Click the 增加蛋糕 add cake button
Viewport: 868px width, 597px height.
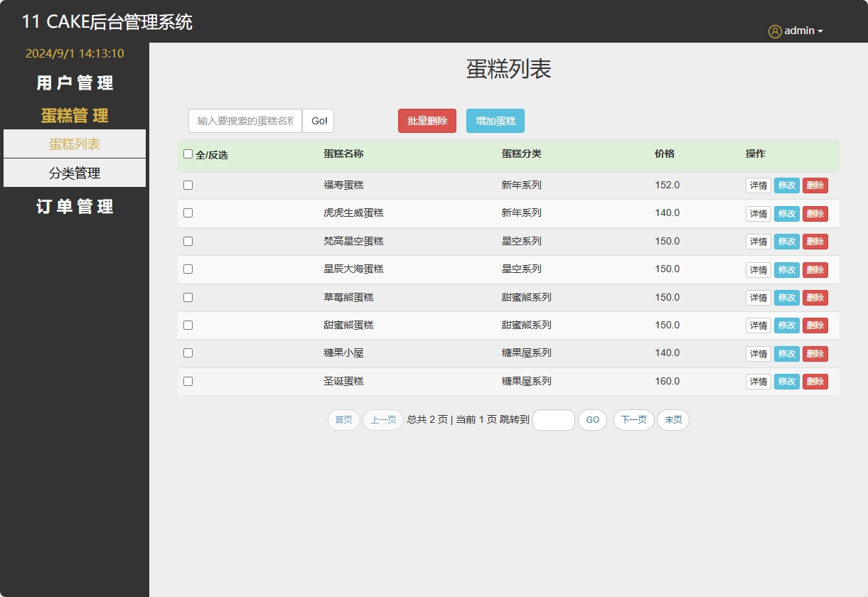pos(495,121)
